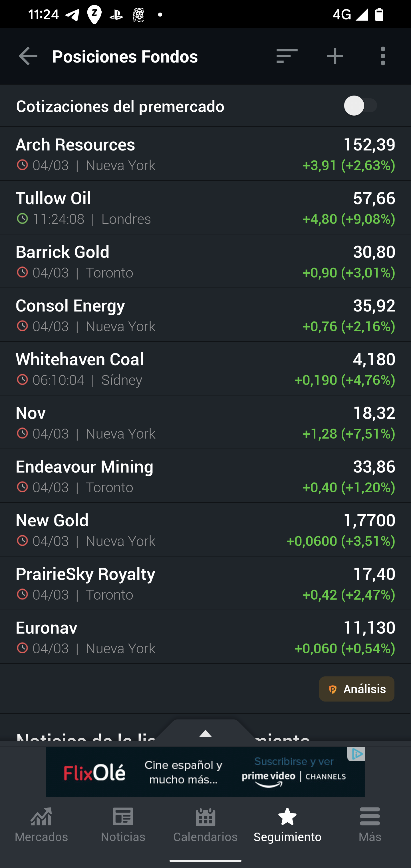Open the Más menu tab

click(370, 825)
